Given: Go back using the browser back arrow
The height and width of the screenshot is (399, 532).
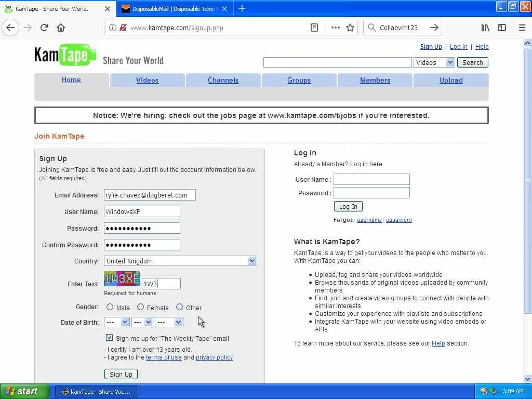Looking at the screenshot, I should (10, 28).
